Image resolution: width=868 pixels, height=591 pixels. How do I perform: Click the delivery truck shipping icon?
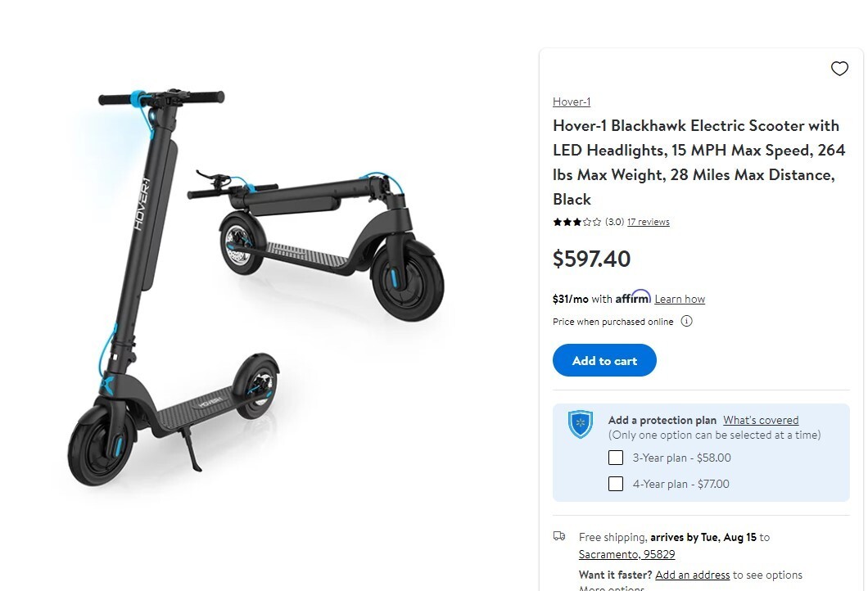click(559, 535)
